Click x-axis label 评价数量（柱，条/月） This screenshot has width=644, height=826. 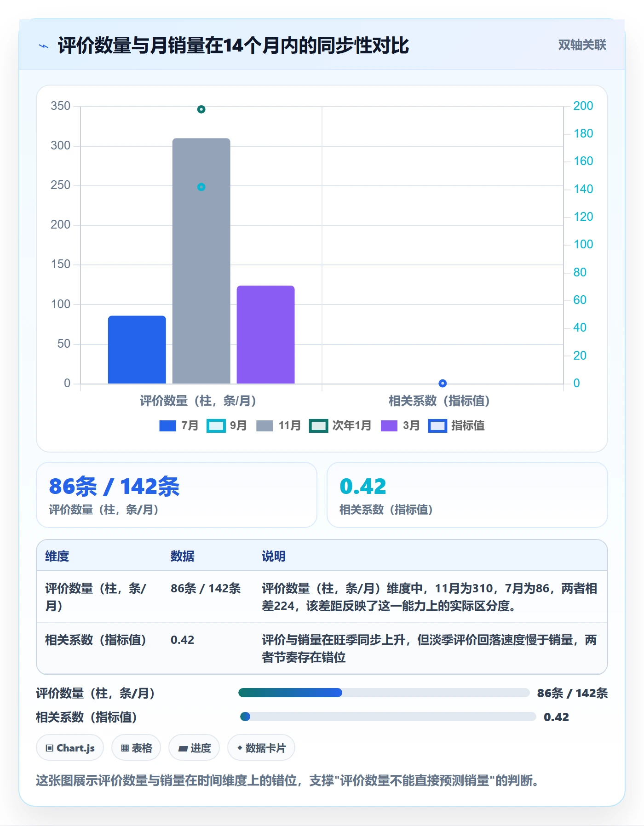click(x=198, y=401)
